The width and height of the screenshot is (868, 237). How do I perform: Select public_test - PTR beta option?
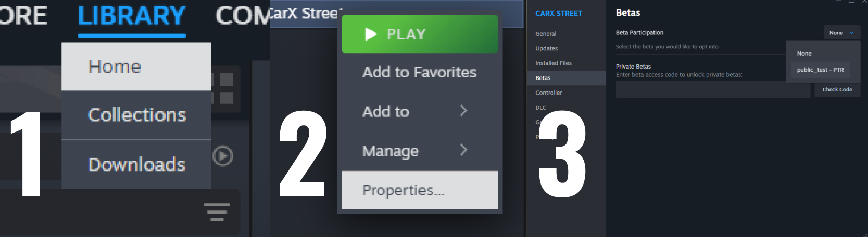point(820,70)
